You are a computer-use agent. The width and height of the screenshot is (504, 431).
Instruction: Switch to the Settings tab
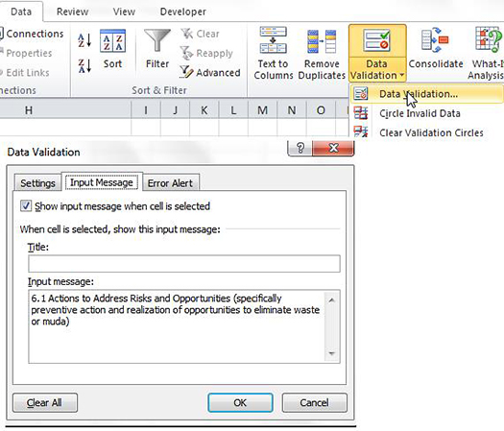[x=37, y=183]
